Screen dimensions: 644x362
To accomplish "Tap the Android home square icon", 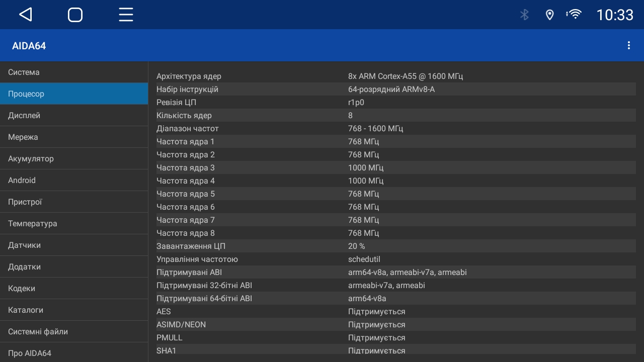I will [75, 15].
